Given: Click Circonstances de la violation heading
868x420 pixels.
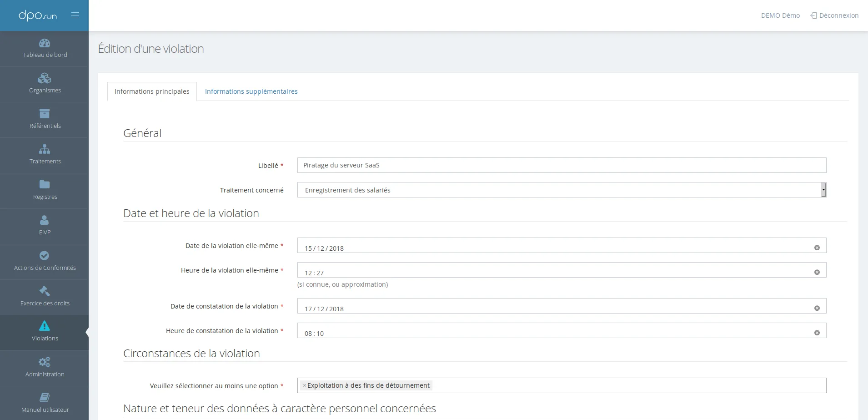Looking at the screenshot, I should pyautogui.click(x=191, y=353).
